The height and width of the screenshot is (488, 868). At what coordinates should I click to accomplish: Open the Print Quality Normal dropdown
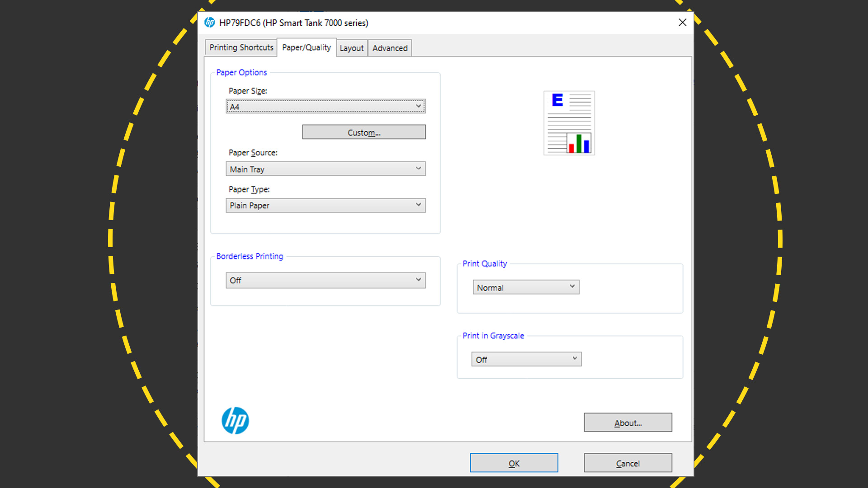pyautogui.click(x=526, y=287)
